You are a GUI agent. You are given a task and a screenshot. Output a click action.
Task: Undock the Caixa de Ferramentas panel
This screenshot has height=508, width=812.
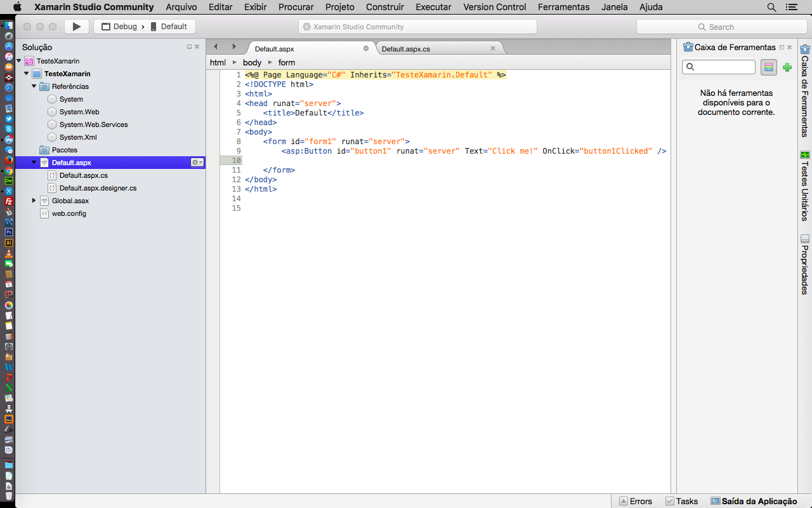click(782, 47)
